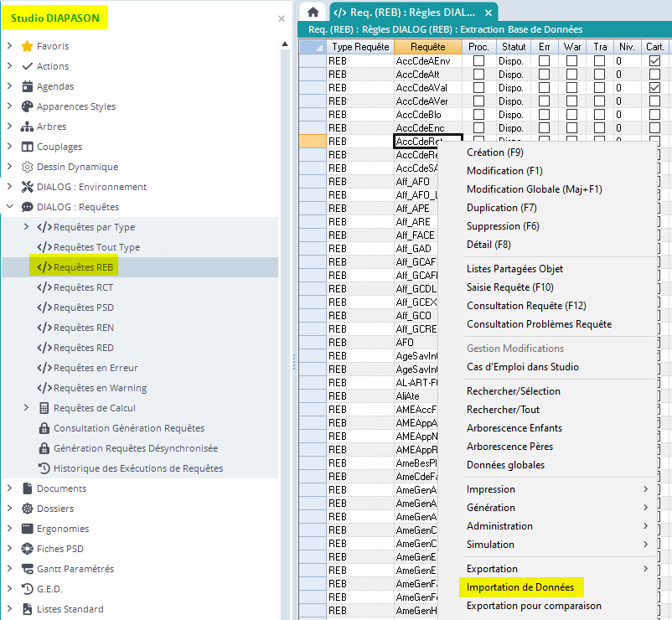The image size is (672, 620).
Task: Choose Importation de Données from context menu
Action: pos(520,587)
